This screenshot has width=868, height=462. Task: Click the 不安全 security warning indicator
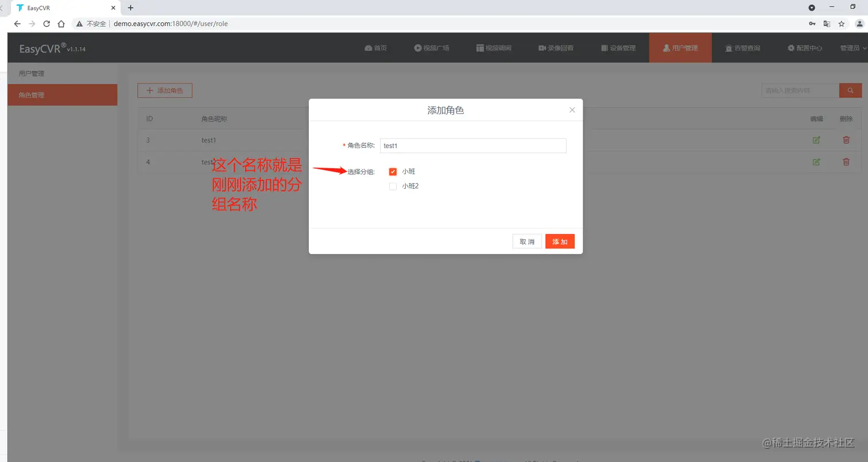point(91,24)
